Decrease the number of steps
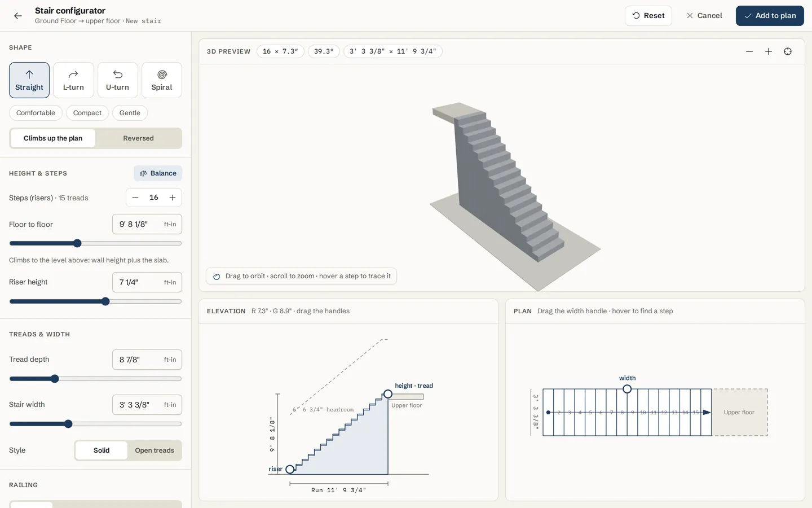The image size is (812, 508). [x=135, y=198]
